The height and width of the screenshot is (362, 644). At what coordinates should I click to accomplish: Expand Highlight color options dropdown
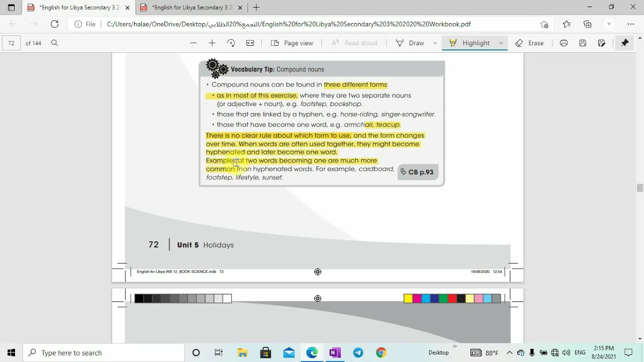tap(501, 43)
